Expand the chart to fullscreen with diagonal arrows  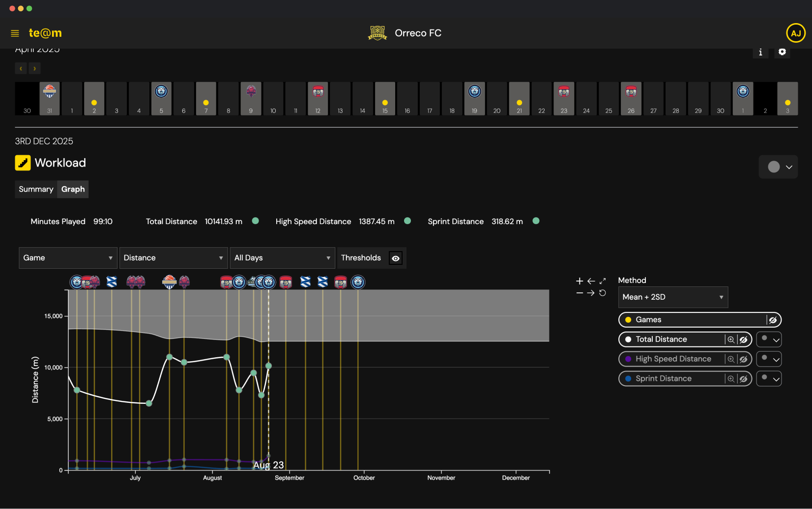click(x=603, y=281)
